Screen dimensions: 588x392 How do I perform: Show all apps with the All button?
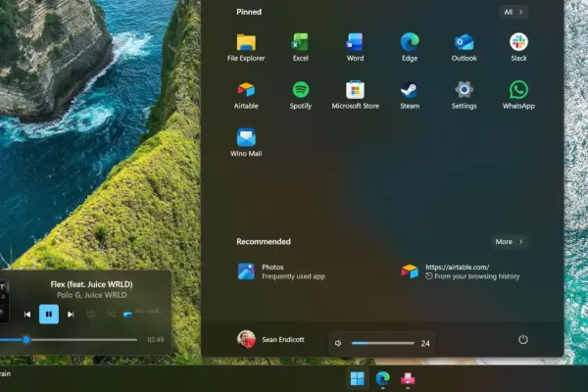coord(514,12)
